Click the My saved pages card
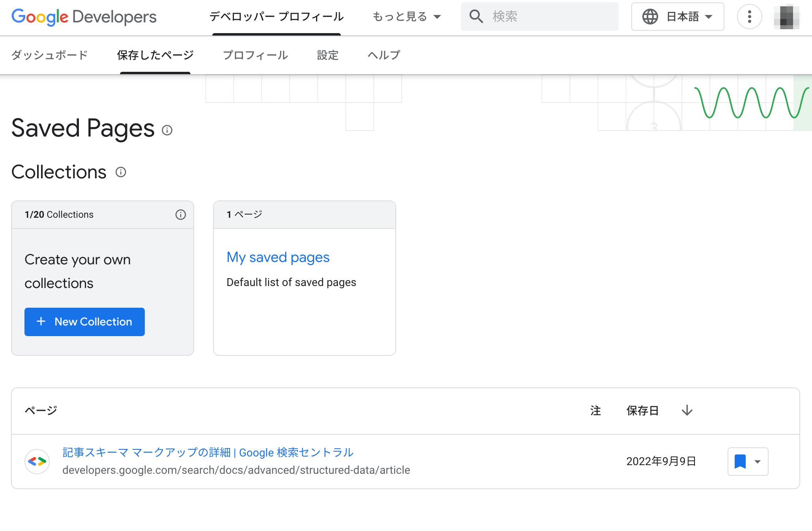This screenshot has width=812, height=531. (x=305, y=278)
